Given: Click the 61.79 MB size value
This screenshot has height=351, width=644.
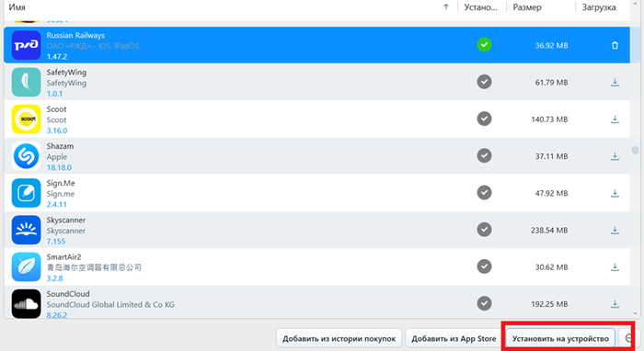Looking at the screenshot, I should (x=551, y=83).
